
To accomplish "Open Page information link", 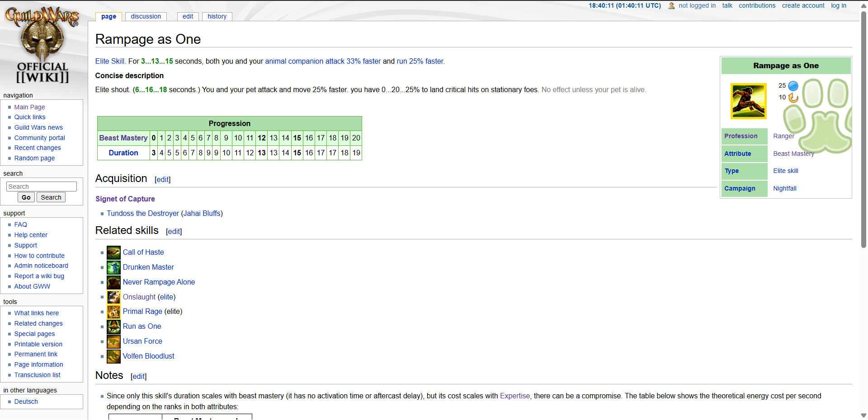I will (x=38, y=364).
